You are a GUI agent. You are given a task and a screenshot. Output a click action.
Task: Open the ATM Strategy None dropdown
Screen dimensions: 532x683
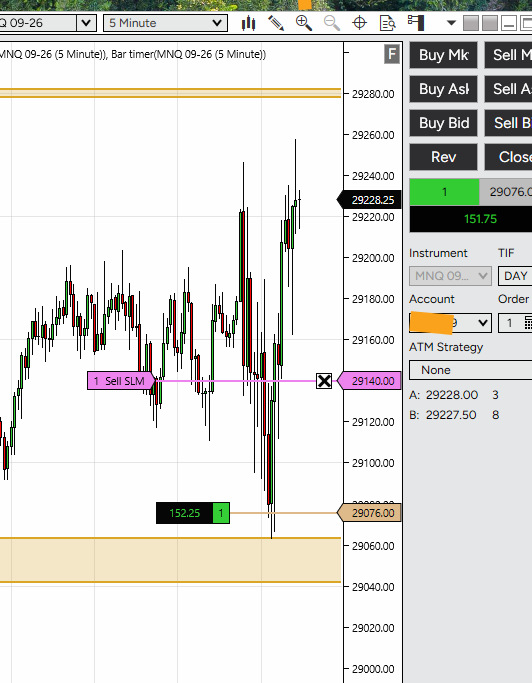(471, 370)
